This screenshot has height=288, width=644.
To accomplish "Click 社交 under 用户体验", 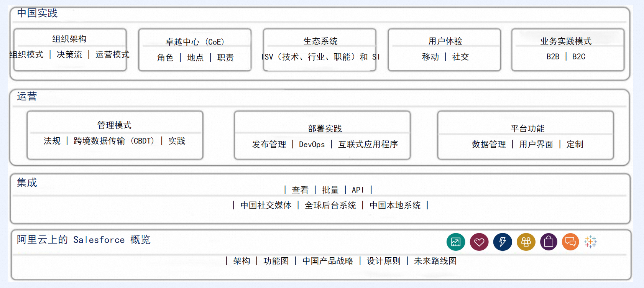I will click(x=460, y=57).
